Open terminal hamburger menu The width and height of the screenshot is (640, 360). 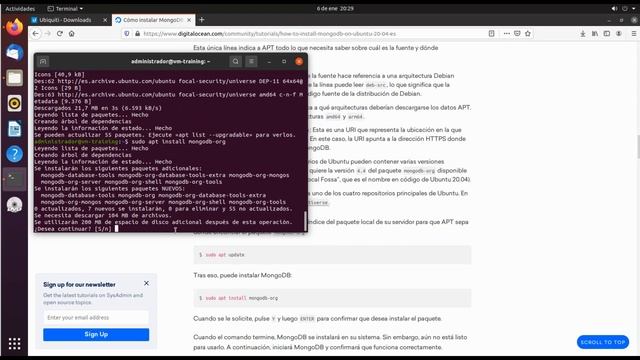tap(251, 61)
